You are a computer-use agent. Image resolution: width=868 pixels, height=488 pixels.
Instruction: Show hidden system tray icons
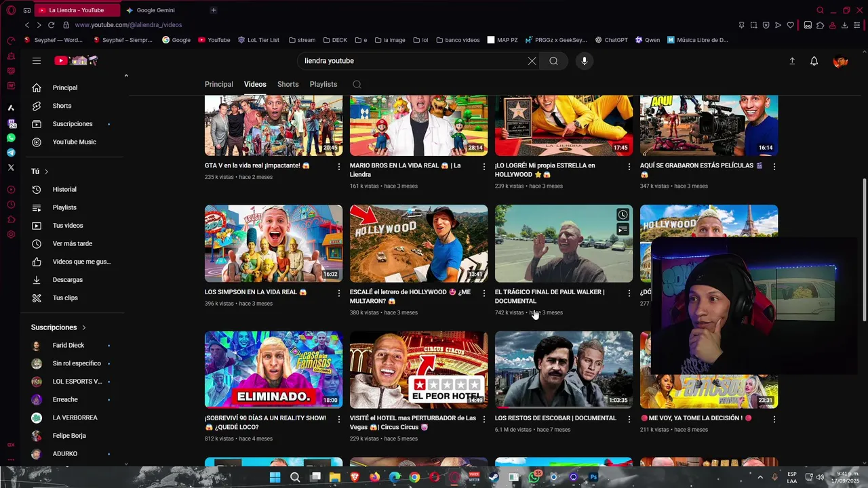click(759, 477)
